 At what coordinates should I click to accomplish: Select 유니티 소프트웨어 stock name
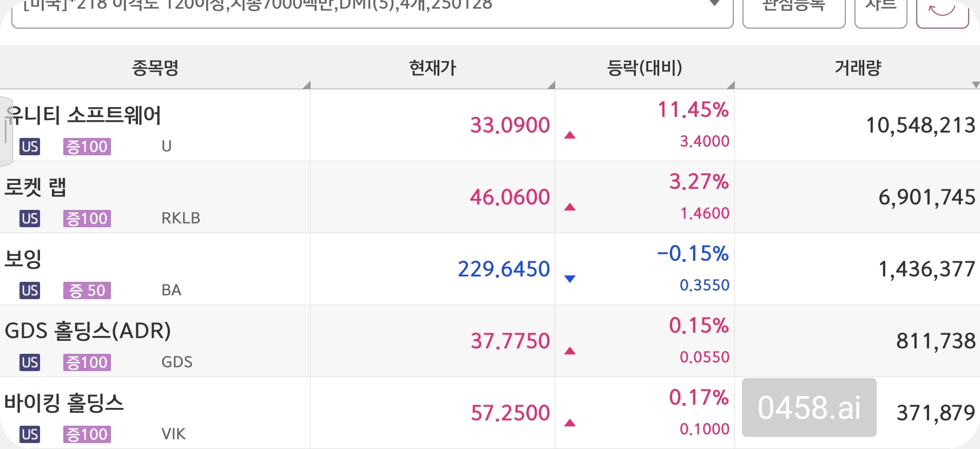[x=84, y=115]
